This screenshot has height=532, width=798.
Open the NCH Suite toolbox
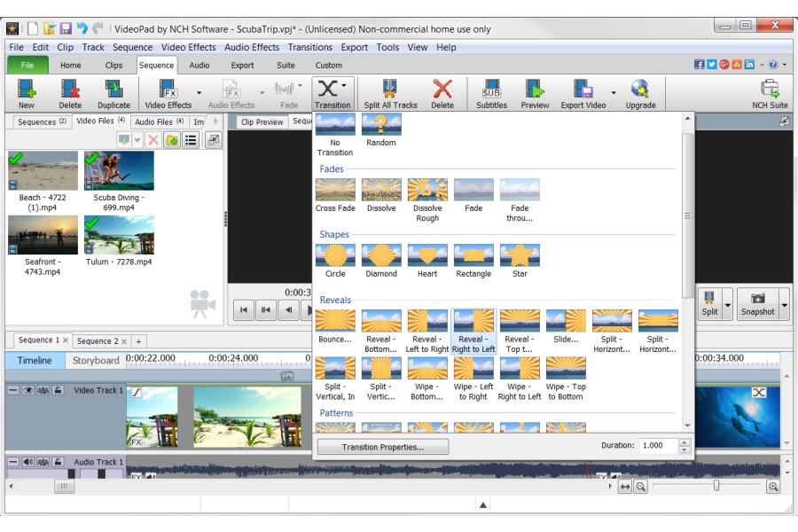[x=770, y=94]
